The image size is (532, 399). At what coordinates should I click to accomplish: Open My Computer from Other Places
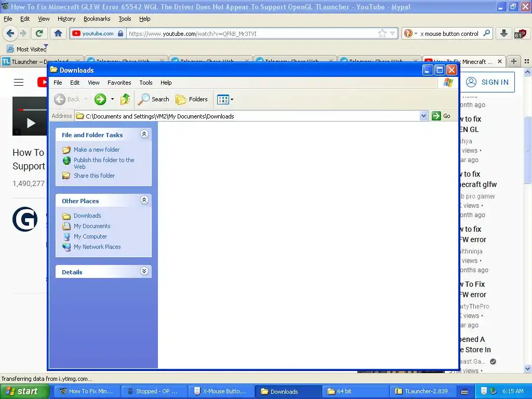click(90, 236)
